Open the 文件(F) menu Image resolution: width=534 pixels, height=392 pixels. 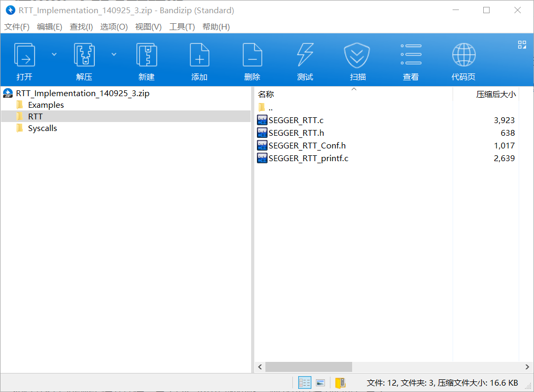point(17,26)
